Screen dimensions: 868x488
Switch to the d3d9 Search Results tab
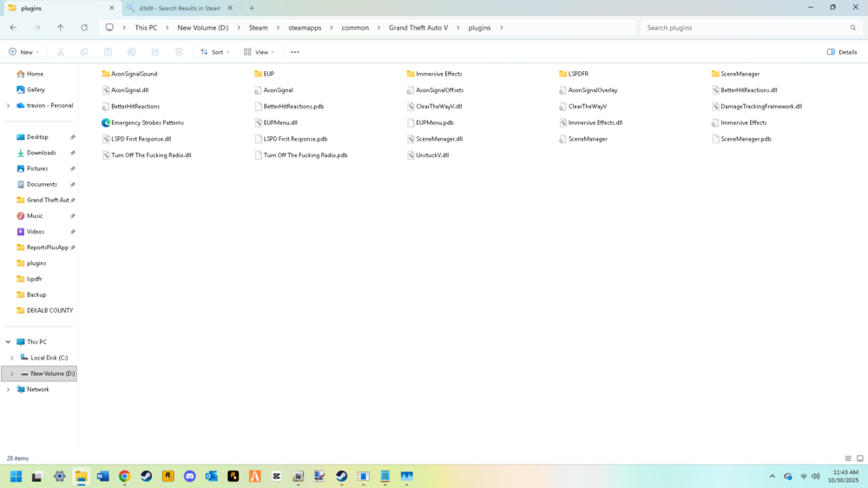[180, 9]
